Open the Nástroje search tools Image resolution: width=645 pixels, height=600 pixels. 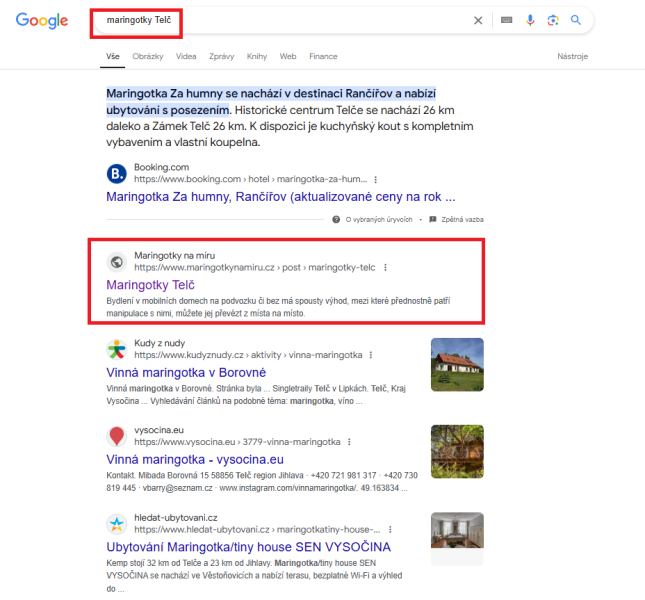tap(573, 56)
